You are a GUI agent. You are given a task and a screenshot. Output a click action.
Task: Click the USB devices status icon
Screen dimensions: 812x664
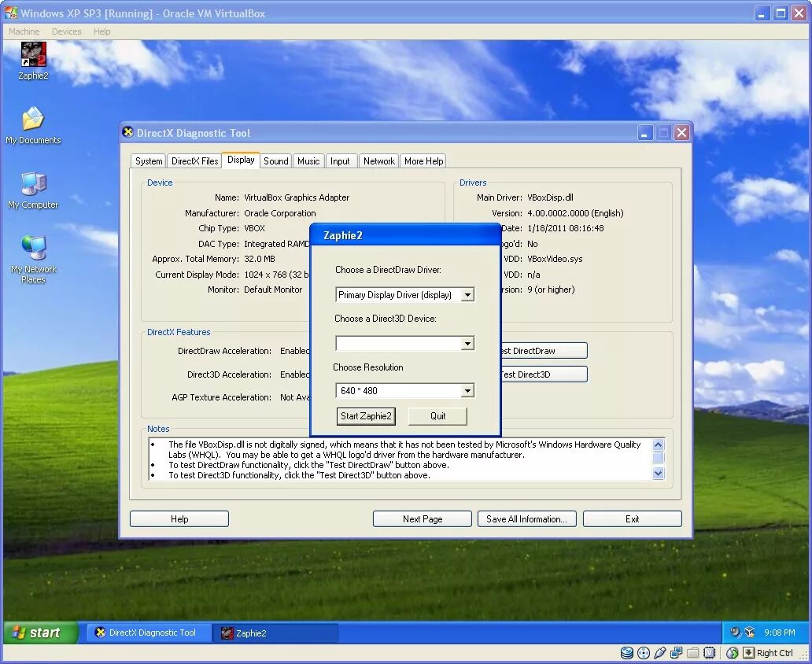click(659, 653)
